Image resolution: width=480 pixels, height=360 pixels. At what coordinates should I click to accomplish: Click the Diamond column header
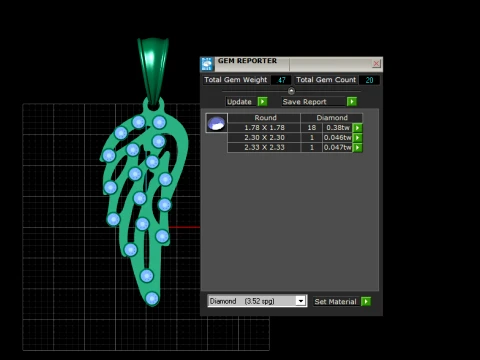tap(332, 118)
